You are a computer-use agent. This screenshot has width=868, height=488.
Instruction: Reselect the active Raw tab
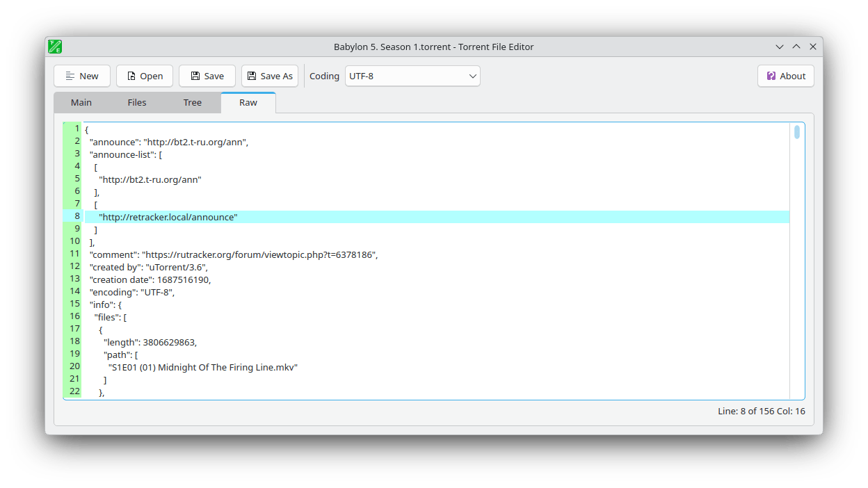click(x=248, y=102)
